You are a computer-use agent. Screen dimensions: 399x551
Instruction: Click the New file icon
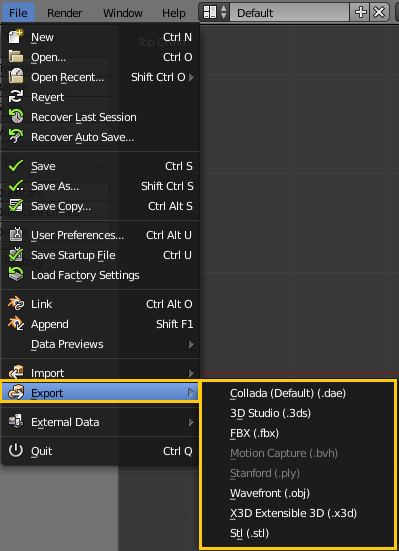click(15, 37)
